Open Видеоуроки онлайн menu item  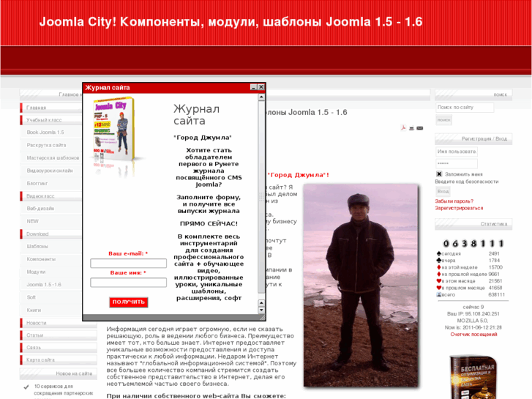[51, 171]
